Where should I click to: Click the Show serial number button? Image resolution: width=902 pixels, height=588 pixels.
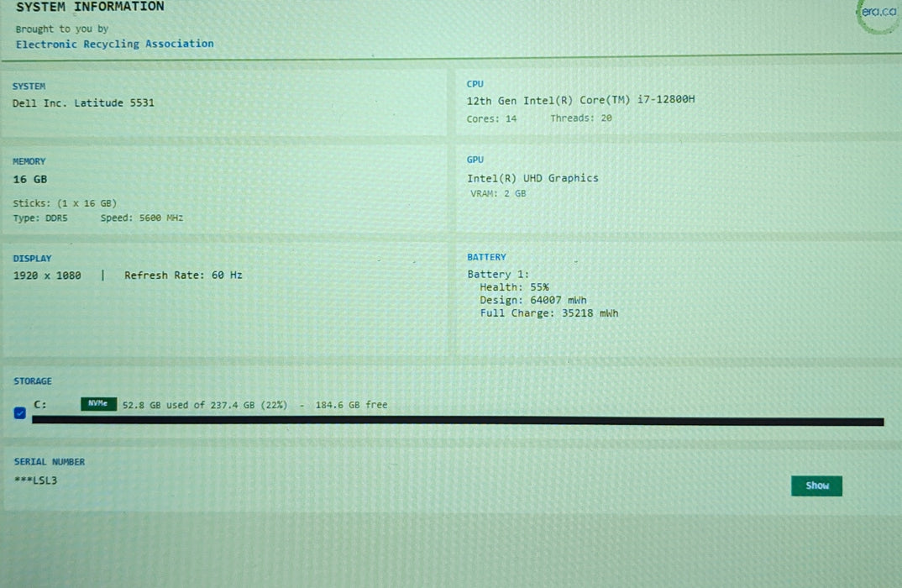(x=816, y=486)
